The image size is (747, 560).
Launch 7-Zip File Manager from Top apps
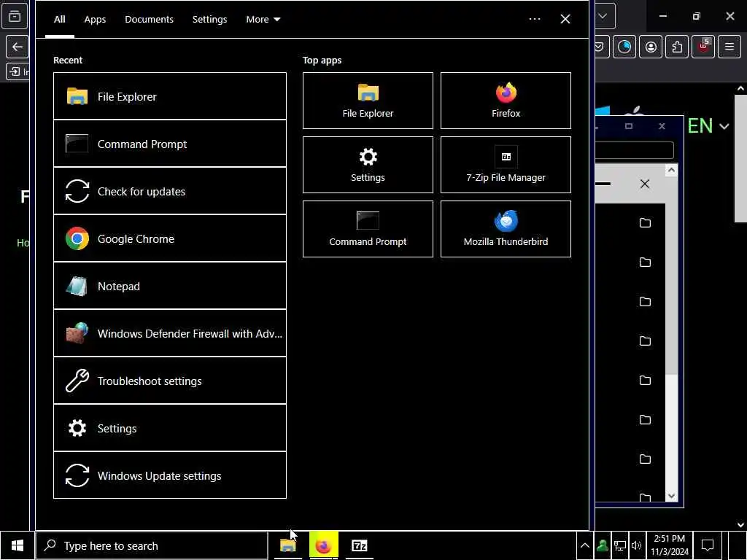coord(506,165)
